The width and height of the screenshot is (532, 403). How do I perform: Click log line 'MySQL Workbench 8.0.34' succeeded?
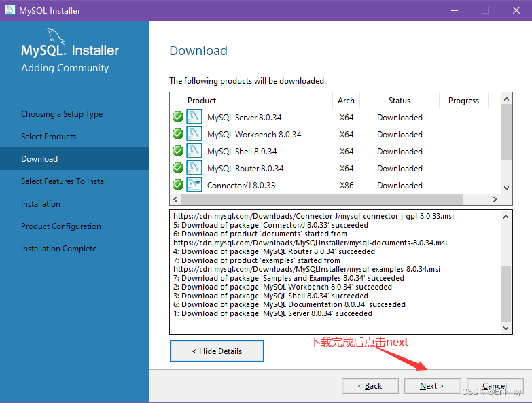coord(283,287)
